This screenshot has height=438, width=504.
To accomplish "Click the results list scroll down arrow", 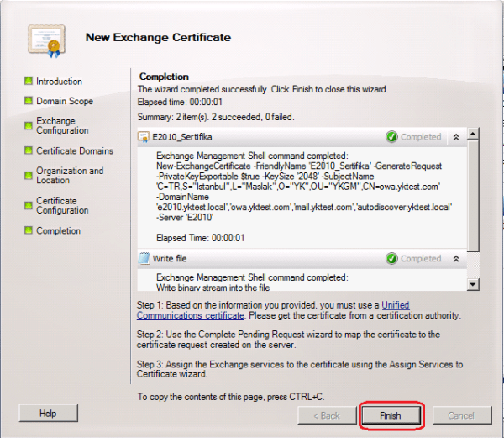I will pyautogui.click(x=473, y=284).
